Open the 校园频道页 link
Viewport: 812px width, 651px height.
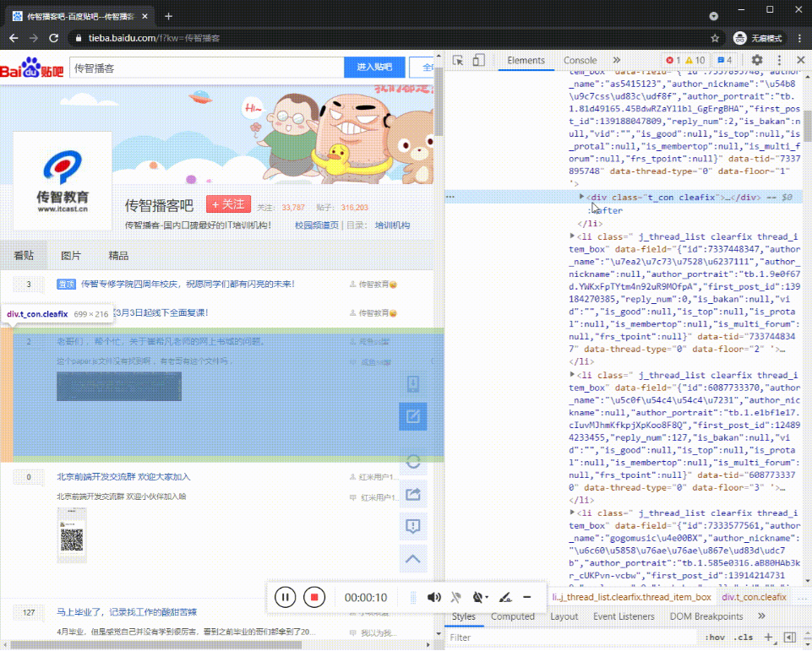[x=317, y=225]
